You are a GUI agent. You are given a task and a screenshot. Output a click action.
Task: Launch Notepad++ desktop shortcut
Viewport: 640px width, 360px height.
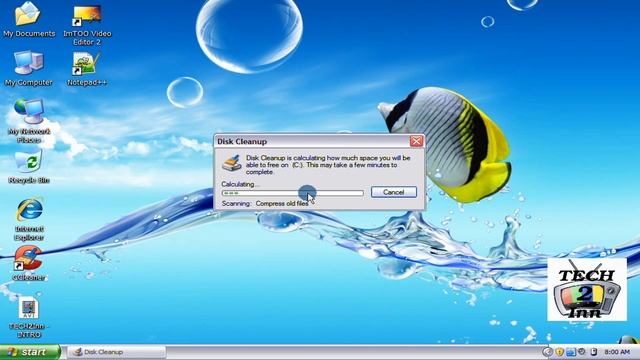[x=87, y=69]
